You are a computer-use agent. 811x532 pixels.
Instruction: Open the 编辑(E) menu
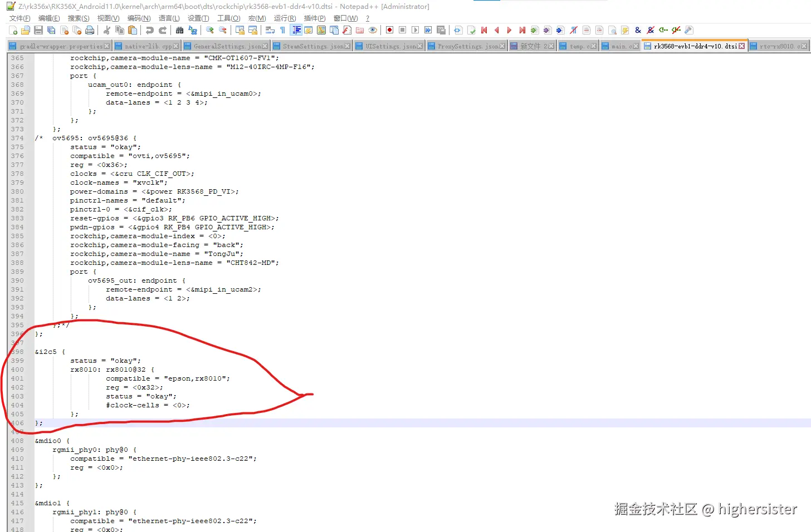point(49,18)
